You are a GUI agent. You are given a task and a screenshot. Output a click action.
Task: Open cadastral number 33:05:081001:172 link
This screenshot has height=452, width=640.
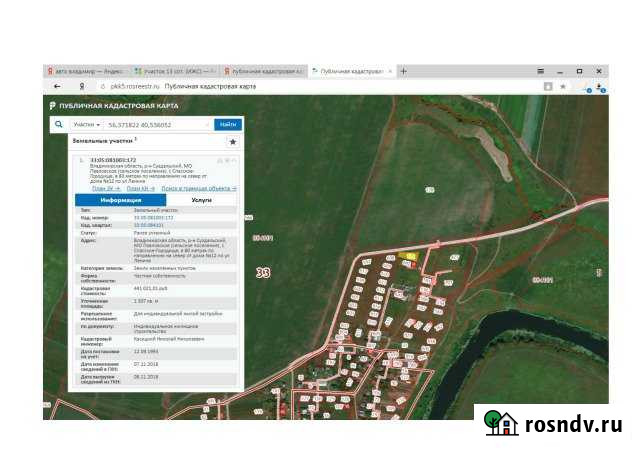[112, 160]
